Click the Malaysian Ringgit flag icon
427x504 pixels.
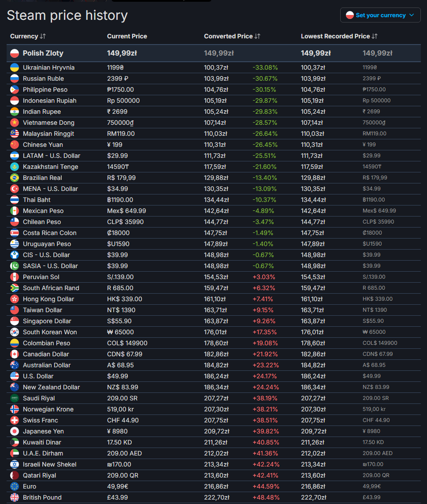15,134
